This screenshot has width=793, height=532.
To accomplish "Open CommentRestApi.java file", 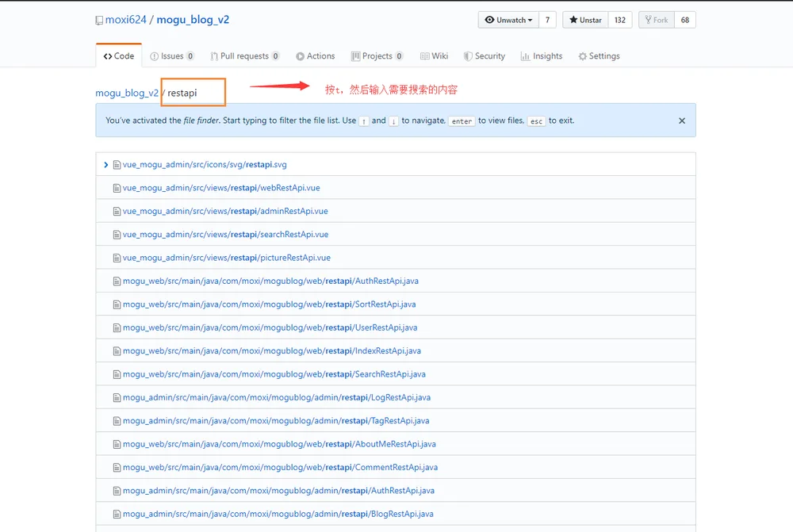I will click(280, 467).
